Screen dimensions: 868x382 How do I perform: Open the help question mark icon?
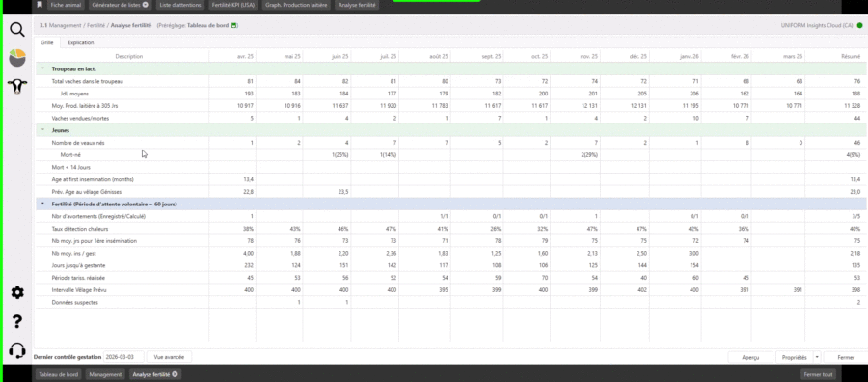pyautogui.click(x=17, y=321)
